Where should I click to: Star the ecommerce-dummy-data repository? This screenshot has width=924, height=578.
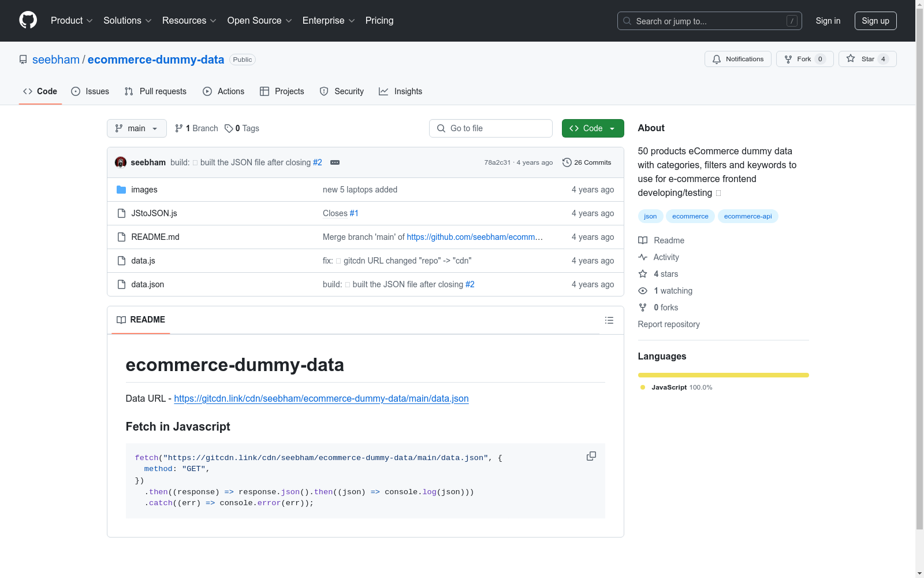[x=867, y=59]
